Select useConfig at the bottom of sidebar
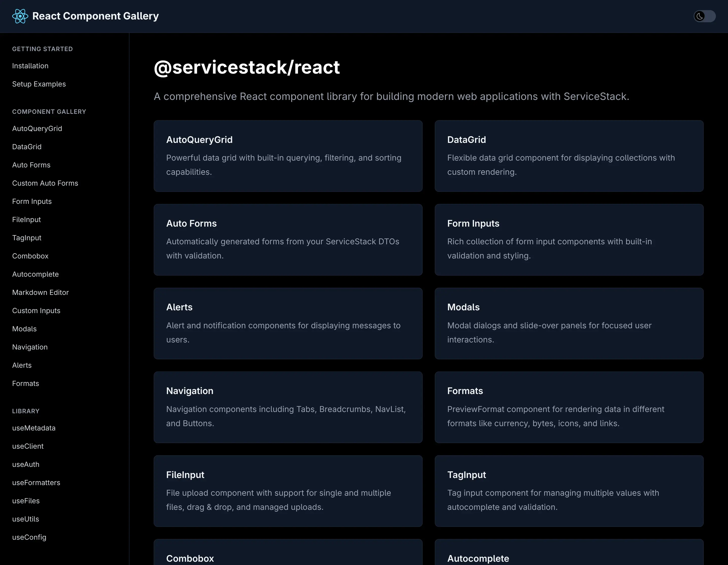 [29, 537]
